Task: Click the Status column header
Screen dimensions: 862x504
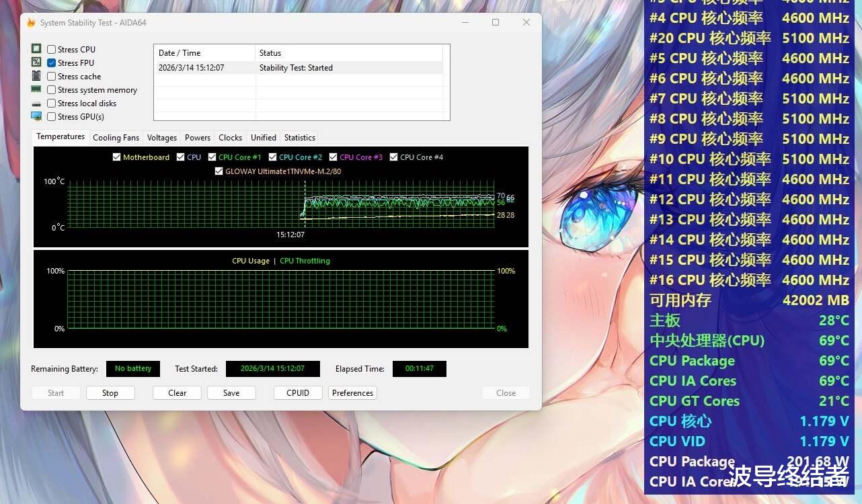Action: click(350, 53)
